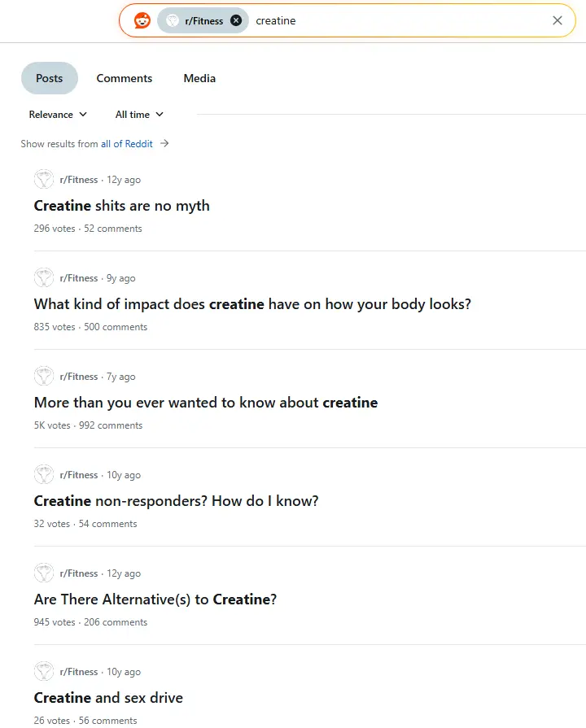Click subreddit avatar on 'non-responders' post
Screen dimensions: 586x728
[x=44, y=475]
